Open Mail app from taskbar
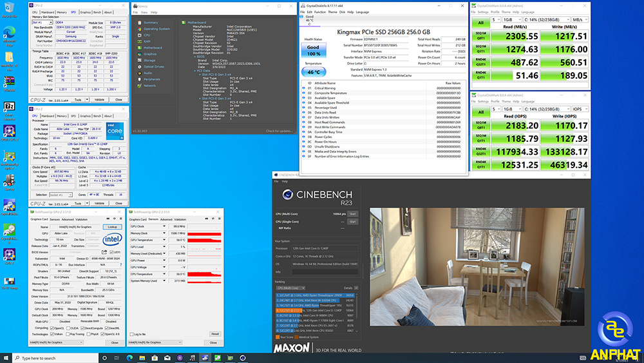 coord(167,358)
